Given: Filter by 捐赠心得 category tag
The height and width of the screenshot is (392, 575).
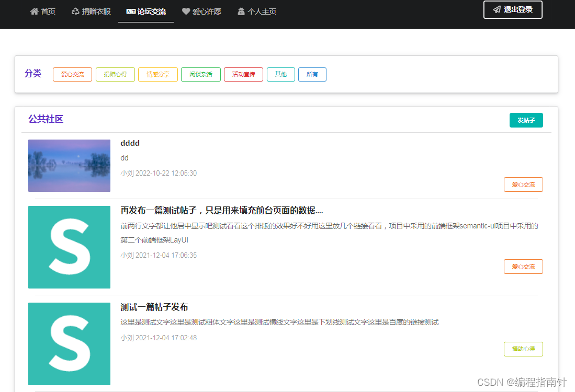Looking at the screenshot, I should [115, 74].
